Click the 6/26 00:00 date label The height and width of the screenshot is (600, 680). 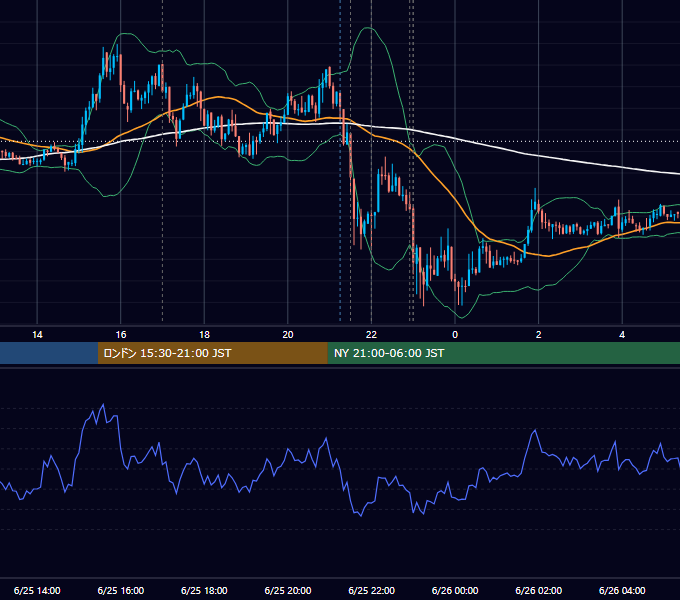(x=455, y=590)
